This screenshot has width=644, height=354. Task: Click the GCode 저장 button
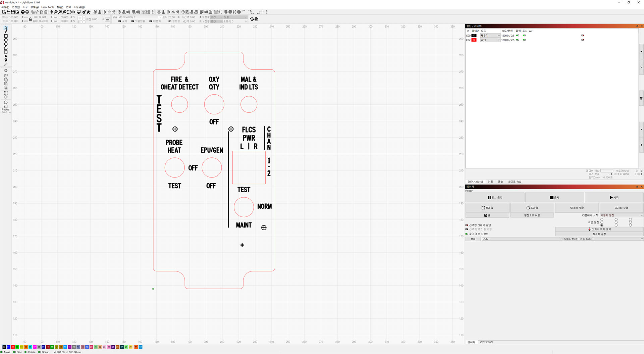pyautogui.click(x=577, y=208)
